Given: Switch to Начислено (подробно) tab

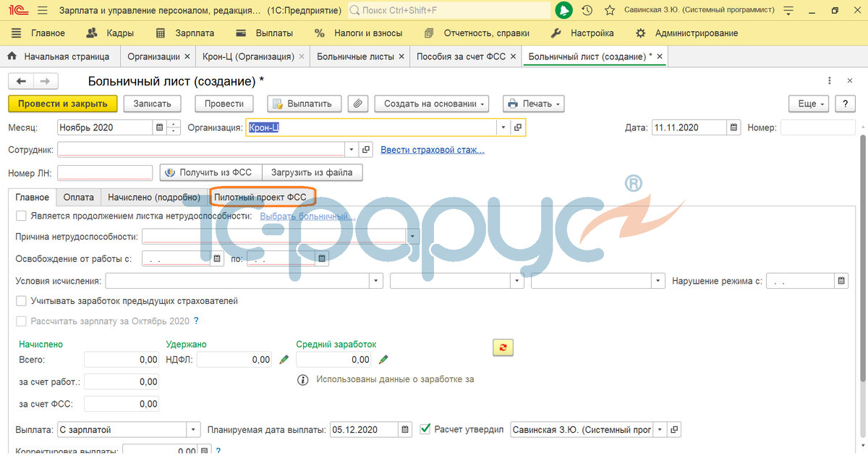Looking at the screenshot, I should click(x=153, y=197).
